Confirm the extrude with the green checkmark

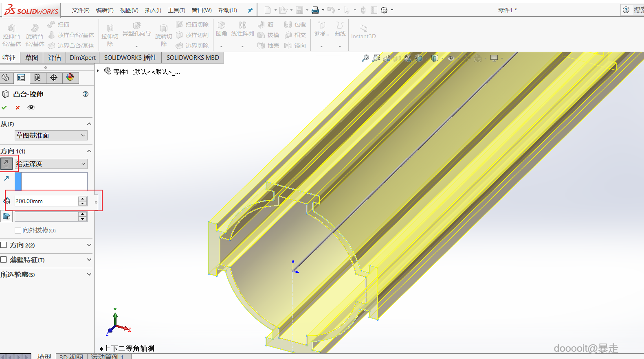4,107
